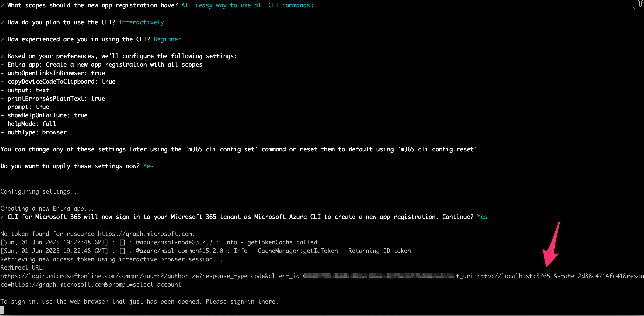This screenshot has height=316, width=644.
Task: Click the 'Interactively' answer text
Action: point(141,22)
